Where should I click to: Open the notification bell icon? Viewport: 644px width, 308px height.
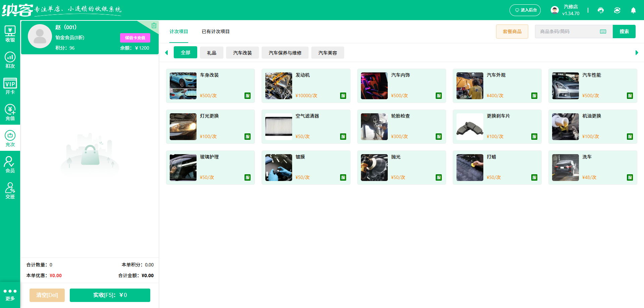pyautogui.click(x=633, y=10)
